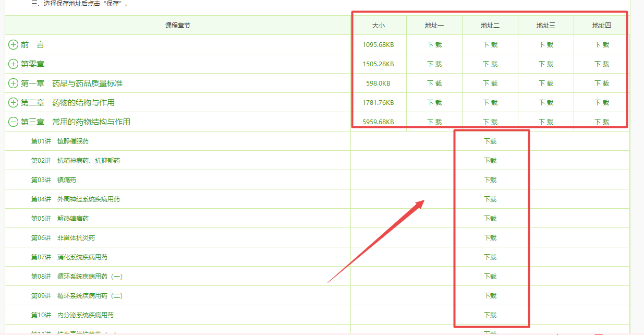Select lecture 第08讲 循环系统疾病用药（一）
The image size is (644, 335).
tap(77, 277)
